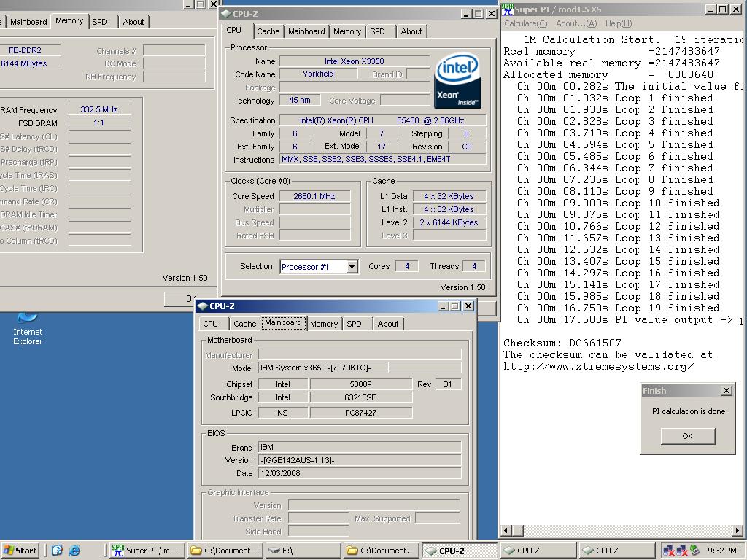Image resolution: width=747 pixels, height=560 pixels.
Task: Launch Internet Explorer from quick launch
Action: (x=74, y=551)
